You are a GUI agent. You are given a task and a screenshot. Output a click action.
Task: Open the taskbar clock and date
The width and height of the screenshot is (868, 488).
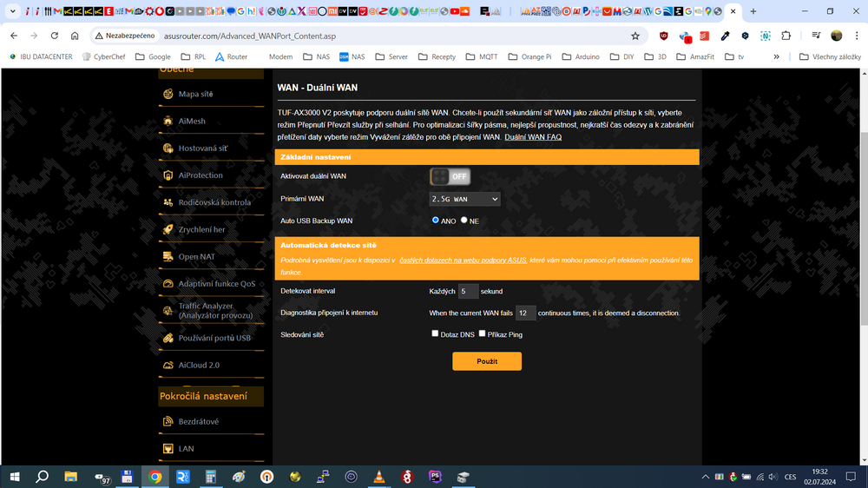click(820, 477)
